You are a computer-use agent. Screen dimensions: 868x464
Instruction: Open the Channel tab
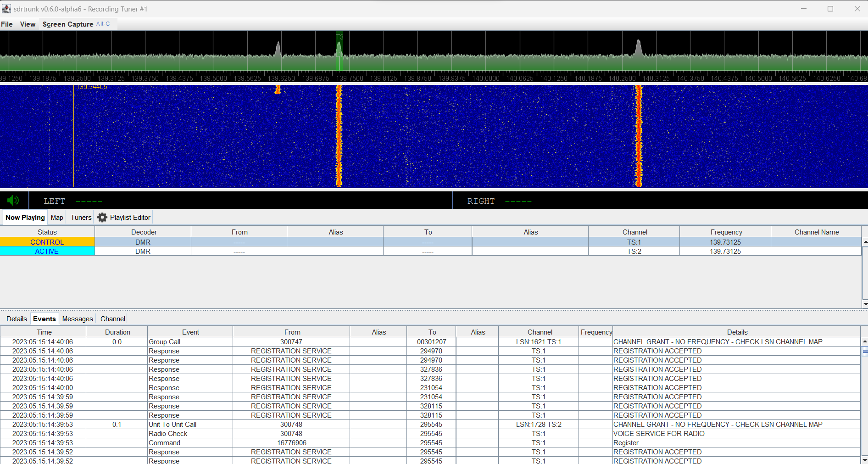(112, 319)
